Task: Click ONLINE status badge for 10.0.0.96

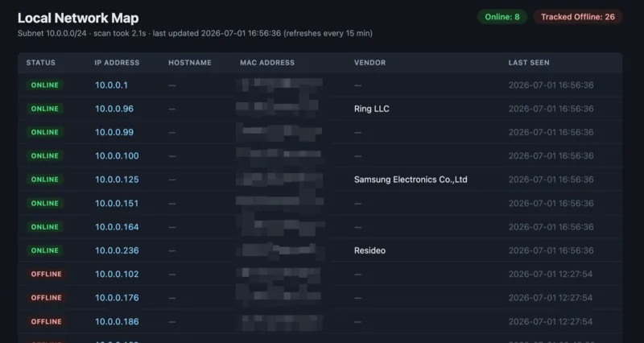Action: (x=45, y=109)
